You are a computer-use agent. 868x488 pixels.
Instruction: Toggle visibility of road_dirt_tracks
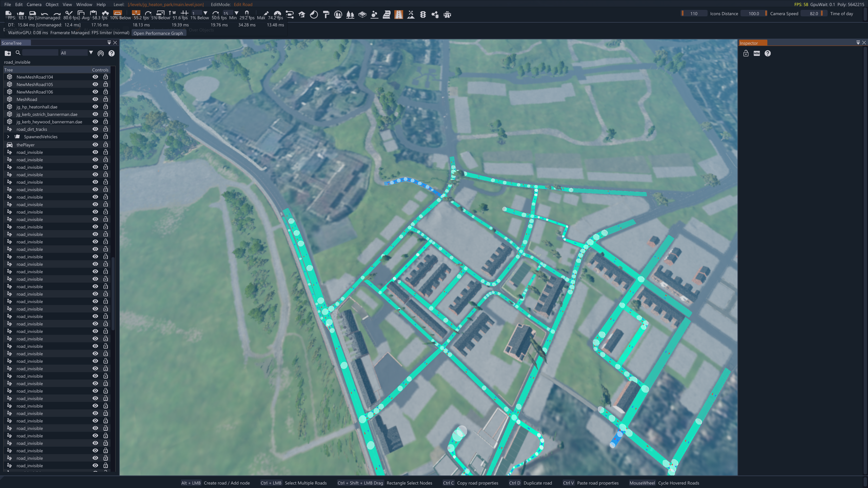(x=95, y=129)
